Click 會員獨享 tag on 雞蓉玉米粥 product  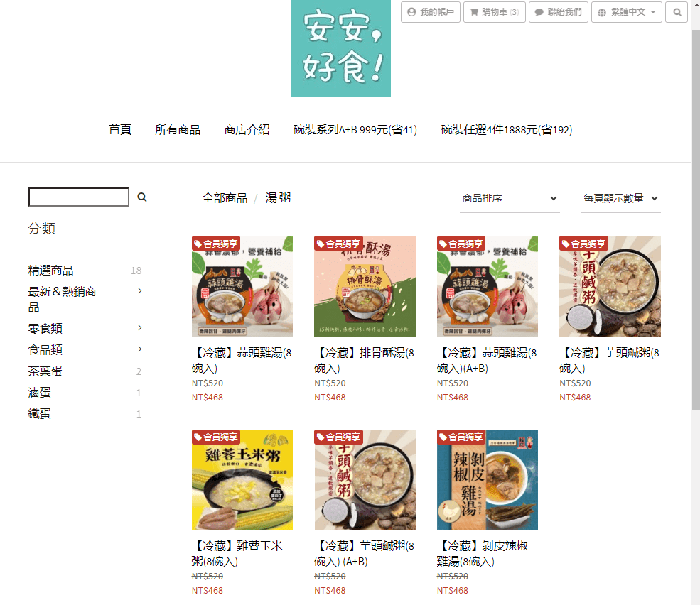(216, 437)
